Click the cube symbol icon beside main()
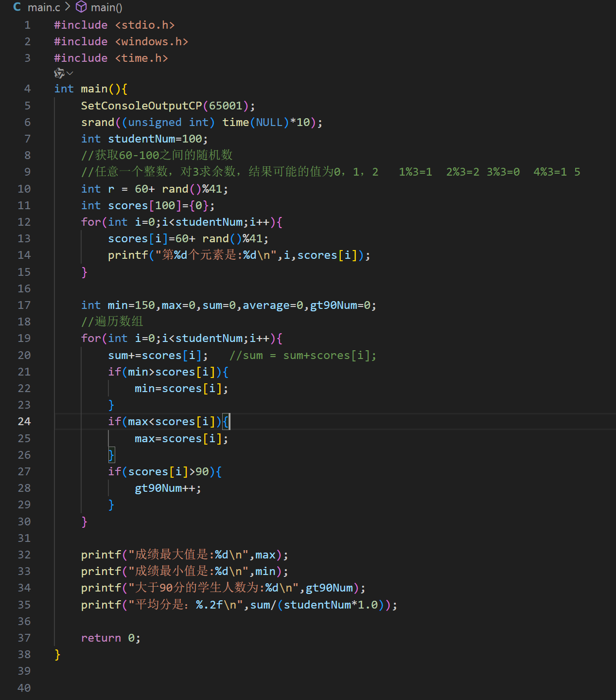This screenshot has height=700, width=616. point(81,7)
